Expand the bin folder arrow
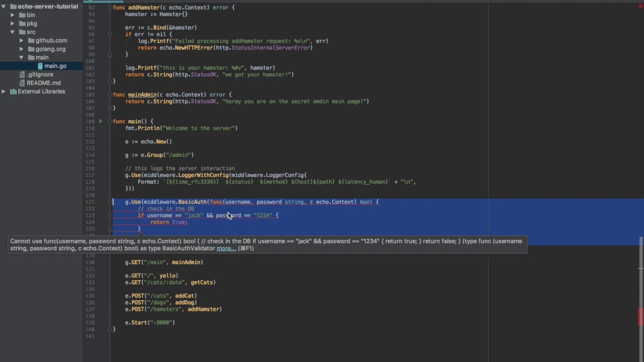 point(13,15)
